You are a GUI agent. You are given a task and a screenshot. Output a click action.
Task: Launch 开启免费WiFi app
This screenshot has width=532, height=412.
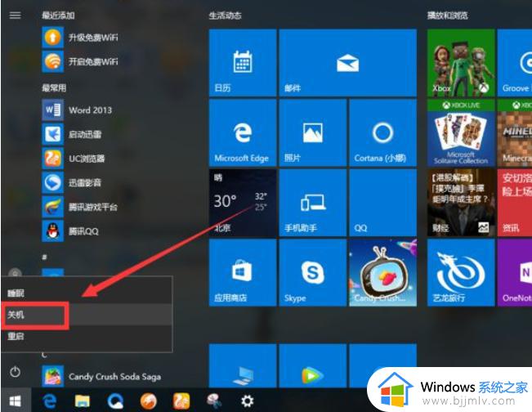80,61
